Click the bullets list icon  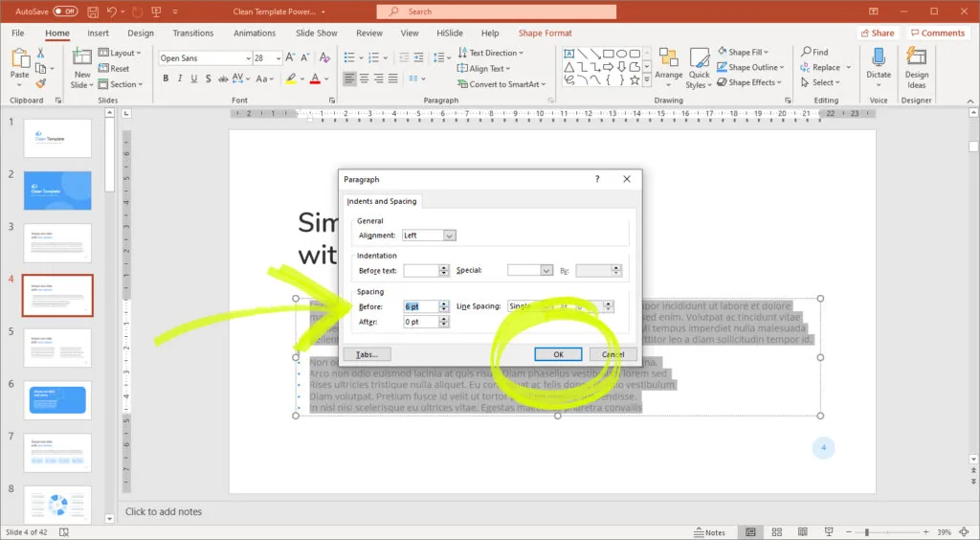click(x=348, y=57)
